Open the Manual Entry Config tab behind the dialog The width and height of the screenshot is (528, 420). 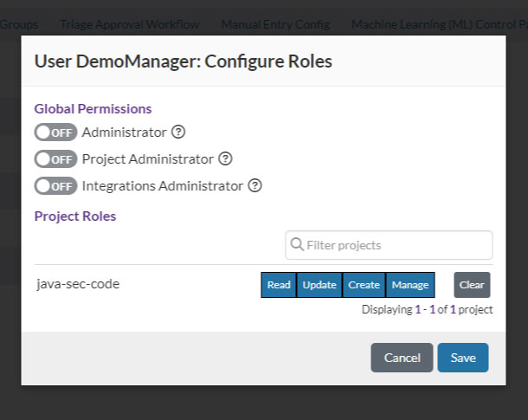(x=275, y=24)
